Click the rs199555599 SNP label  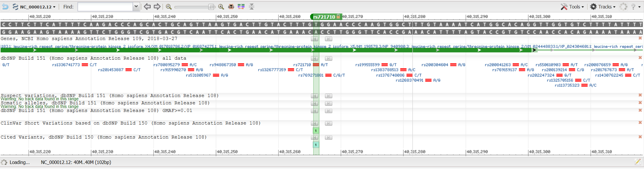click(x=367, y=65)
